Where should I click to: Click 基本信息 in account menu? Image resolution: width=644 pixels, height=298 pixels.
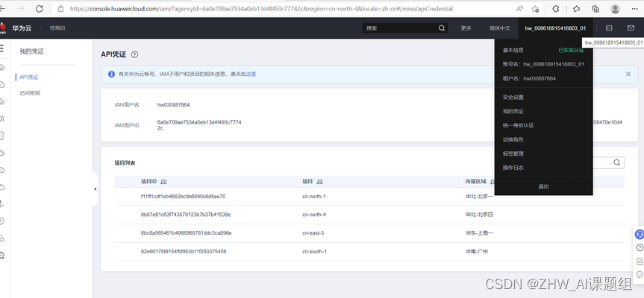click(x=513, y=50)
